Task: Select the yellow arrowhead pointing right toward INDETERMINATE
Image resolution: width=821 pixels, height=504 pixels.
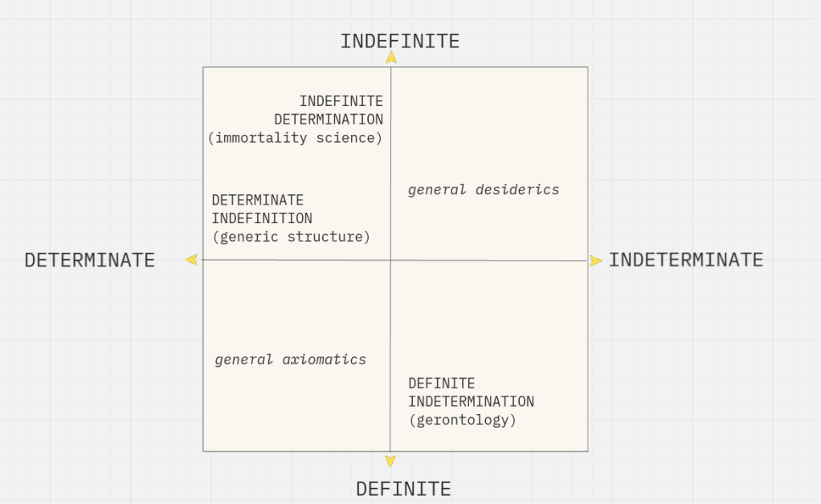Action: point(595,261)
